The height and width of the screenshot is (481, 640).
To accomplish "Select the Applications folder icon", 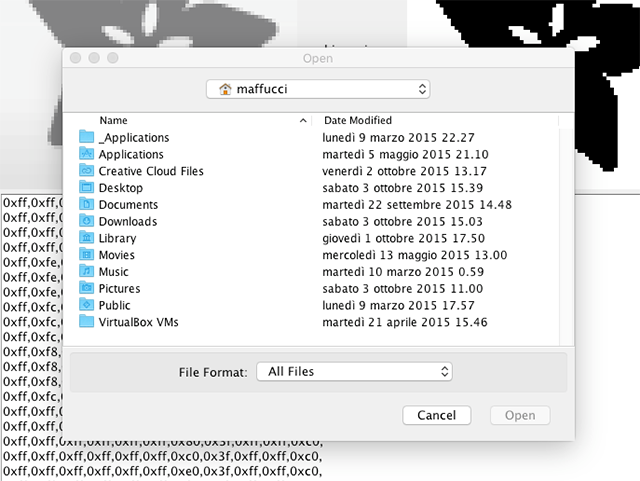I will 86,155.
